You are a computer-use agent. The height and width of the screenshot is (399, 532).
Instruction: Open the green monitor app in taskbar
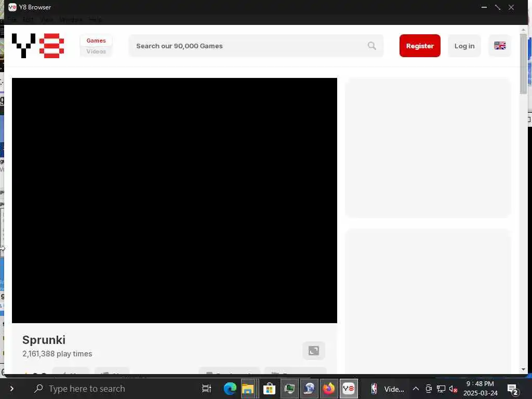click(x=289, y=389)
